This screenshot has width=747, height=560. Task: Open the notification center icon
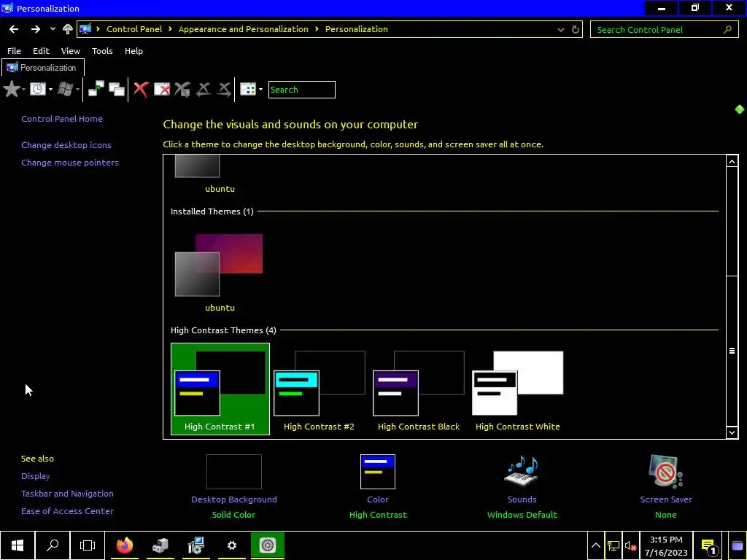point(709,546)
